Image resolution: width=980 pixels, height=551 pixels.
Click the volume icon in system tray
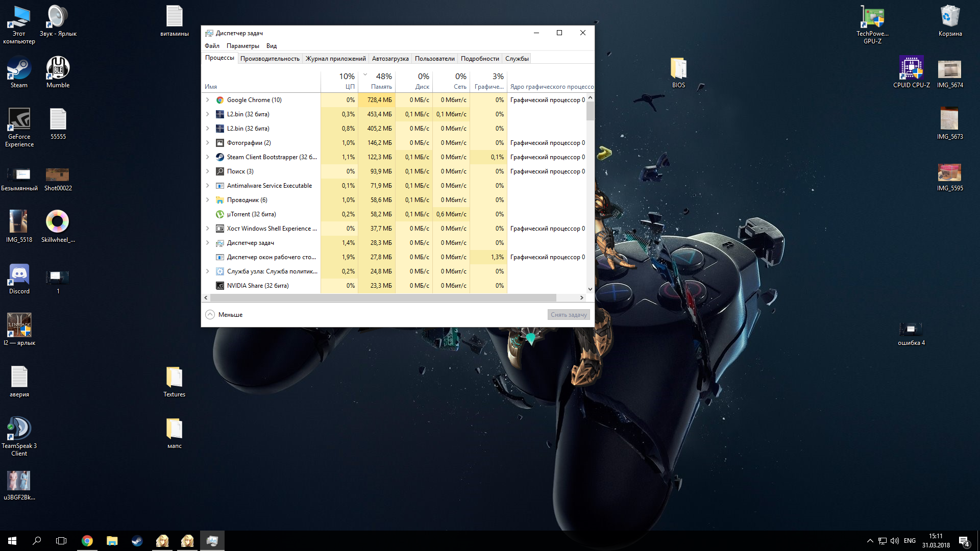[x=895, y=541]
